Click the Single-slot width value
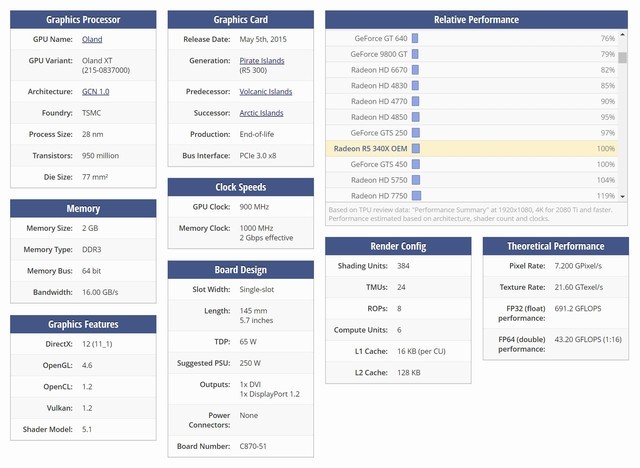This screenshot has width=640, height=468. pyautogui.click(x=257, y=289)
